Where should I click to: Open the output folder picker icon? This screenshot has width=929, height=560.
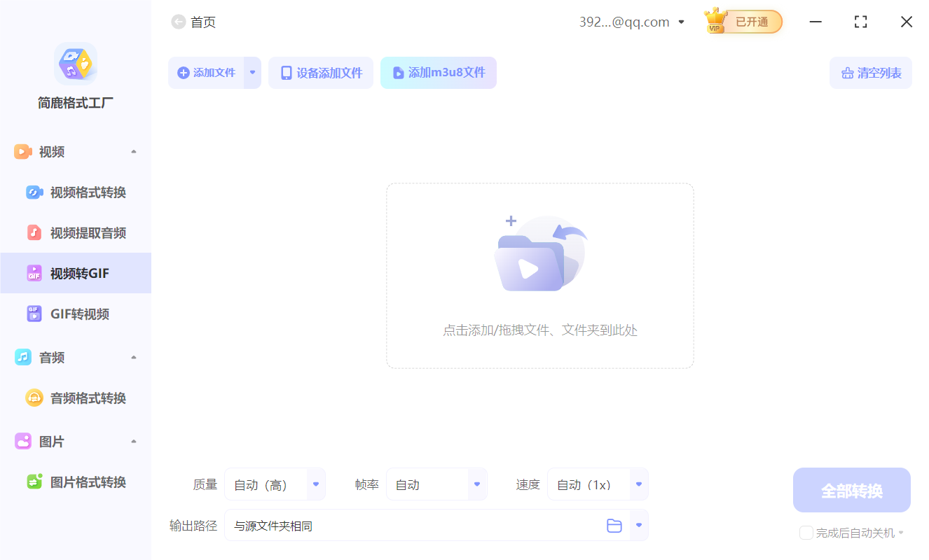tap(614, 525)
